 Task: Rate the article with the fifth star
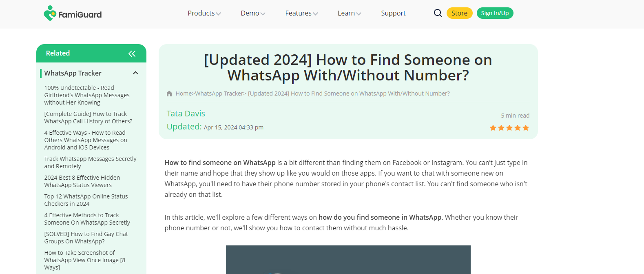click(526, 128)
